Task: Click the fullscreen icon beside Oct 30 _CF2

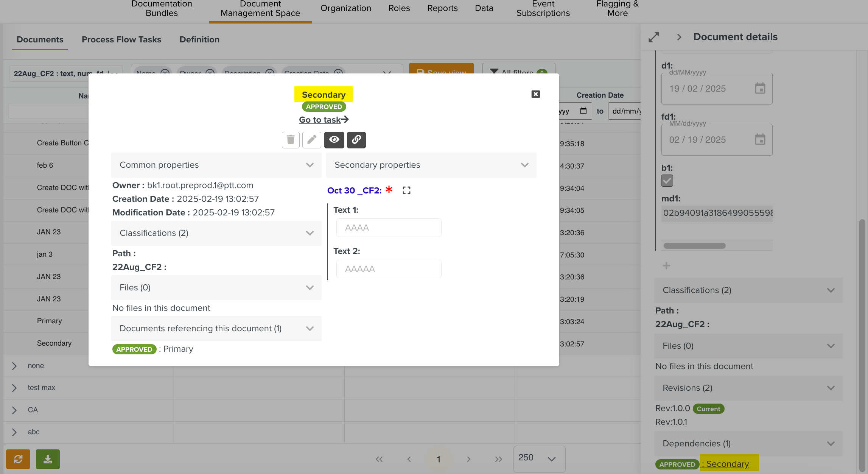Action: [406, 190]
